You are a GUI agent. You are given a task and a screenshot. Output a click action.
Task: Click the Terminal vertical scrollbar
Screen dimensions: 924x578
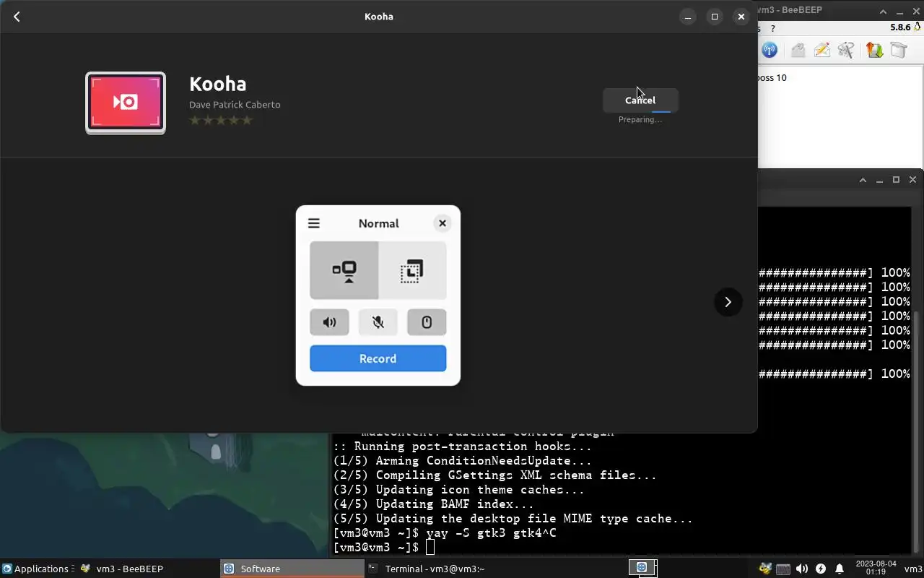[917, 431]
